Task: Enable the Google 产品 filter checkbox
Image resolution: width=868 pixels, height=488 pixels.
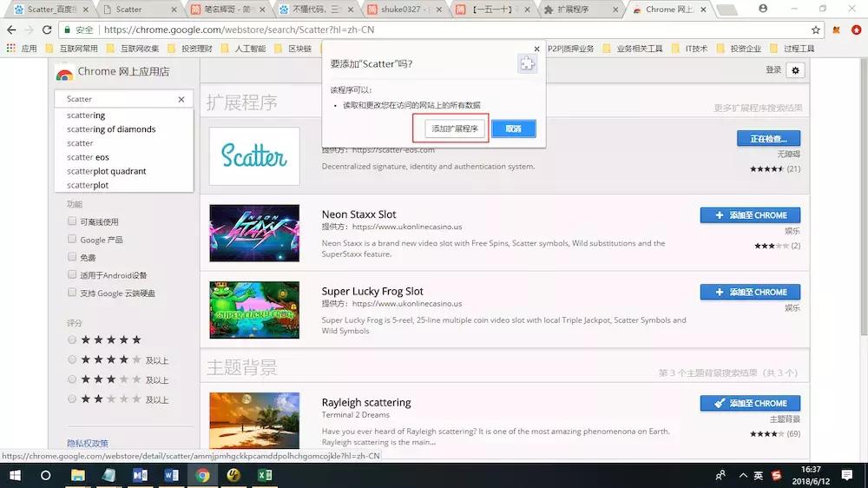Action: tap(72, 239)
